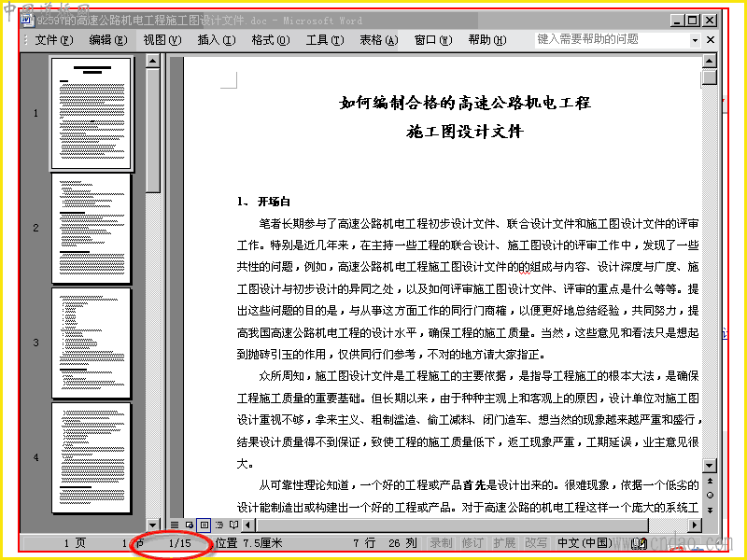Image resolution: width=747 pixels, height=560 pixels.
Task: Toggle the 录制 macro recording indicator
Action: [x=441, y=543]
